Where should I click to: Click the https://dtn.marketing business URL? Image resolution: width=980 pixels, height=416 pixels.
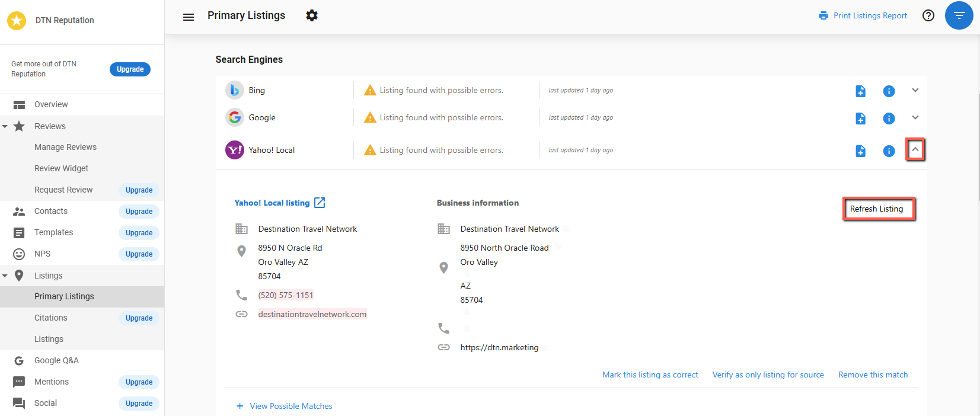tap(499, 347)
